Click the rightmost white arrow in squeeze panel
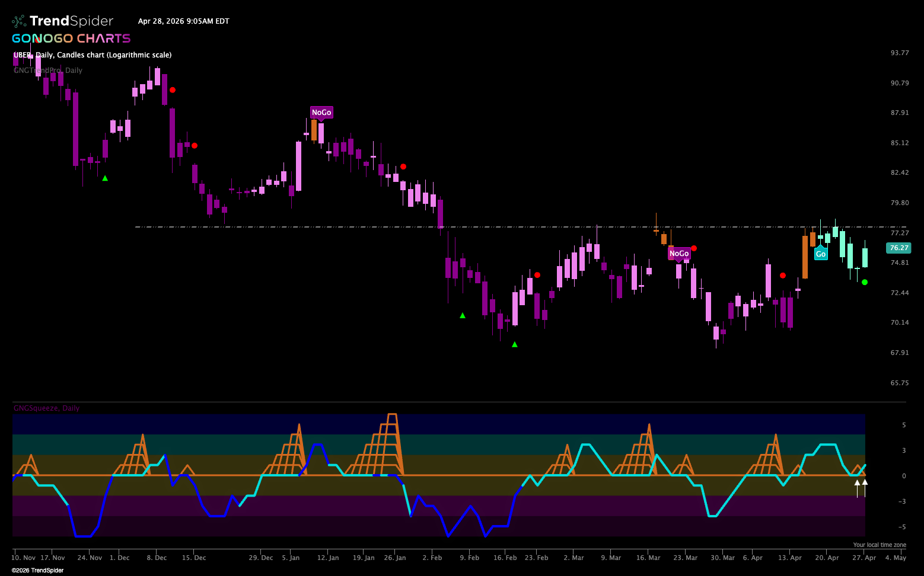Screen dimensions: 924x576 (865, 488)
